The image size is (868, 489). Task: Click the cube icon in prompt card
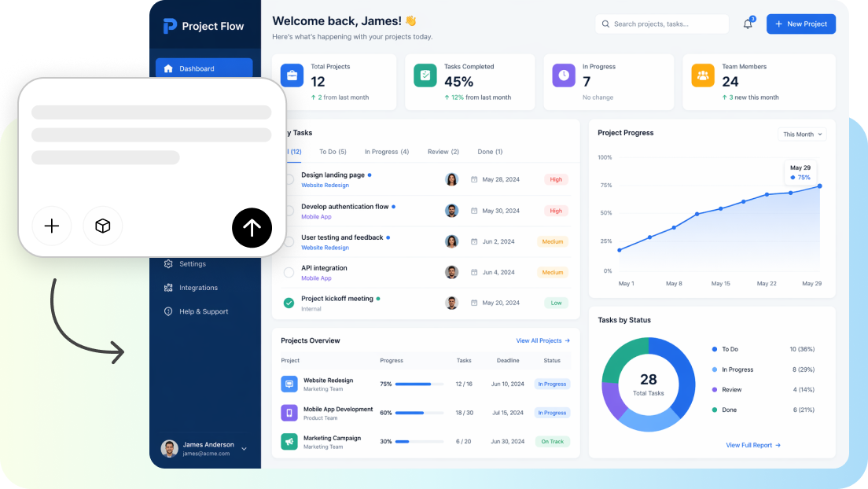pyautogui.click(x=102, y=226)
